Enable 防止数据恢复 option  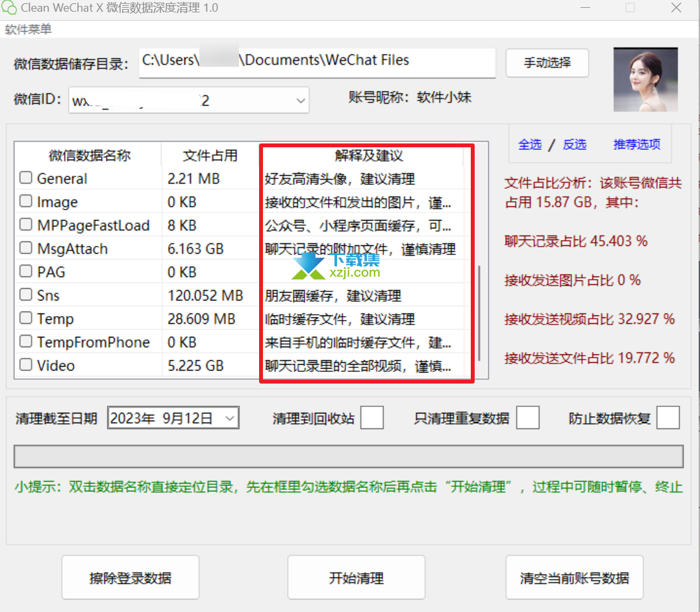[668, 417]
